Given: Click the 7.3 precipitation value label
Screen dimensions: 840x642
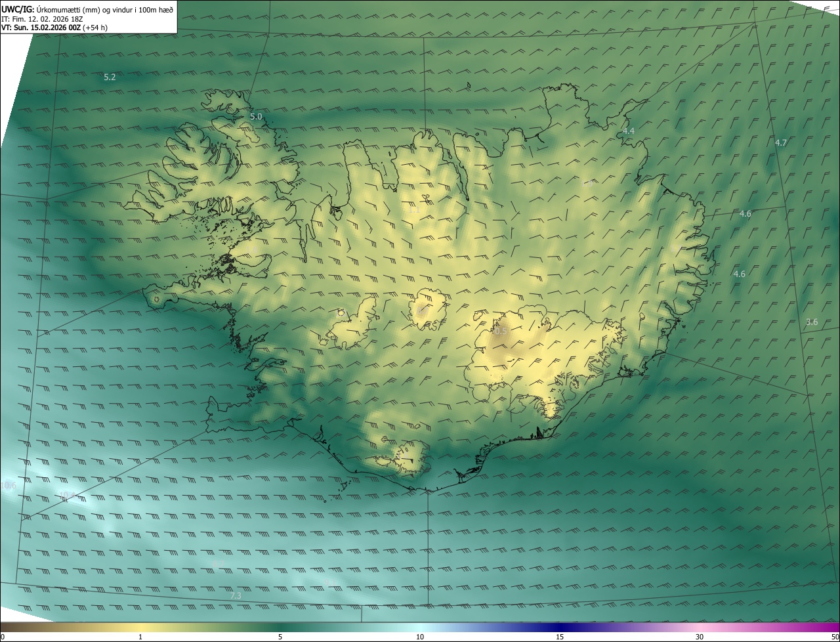Looking at the screenshot, I should pyautogui.click(x=236, y=595).
